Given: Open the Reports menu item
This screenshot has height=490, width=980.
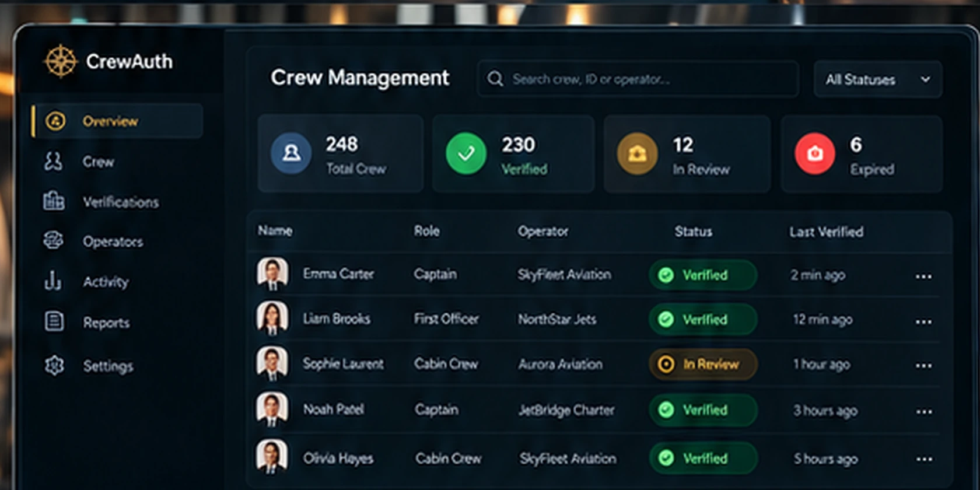Looking at the screenshot, I should click(x=106, y=323).
